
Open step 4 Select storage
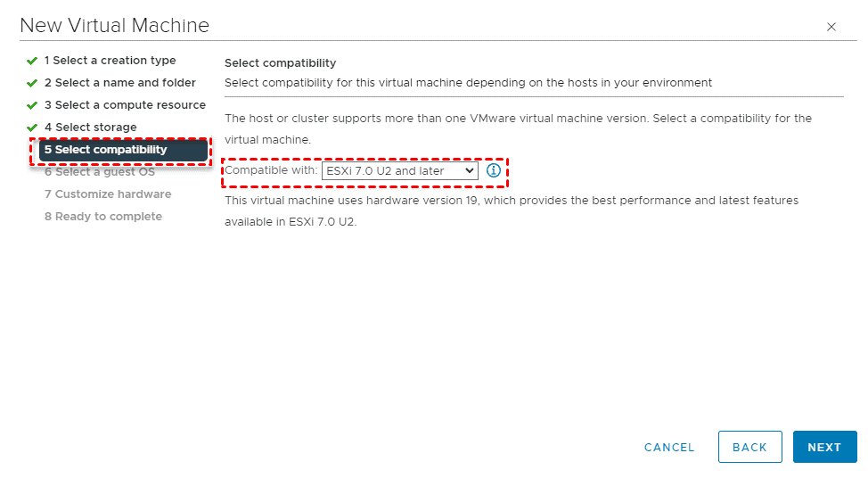(91, 128)
